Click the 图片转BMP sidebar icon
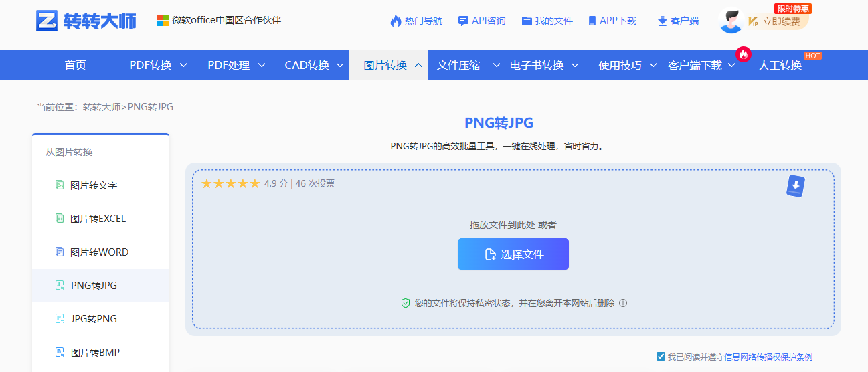This screenshot has height=372, width=868. pos(60,353)
